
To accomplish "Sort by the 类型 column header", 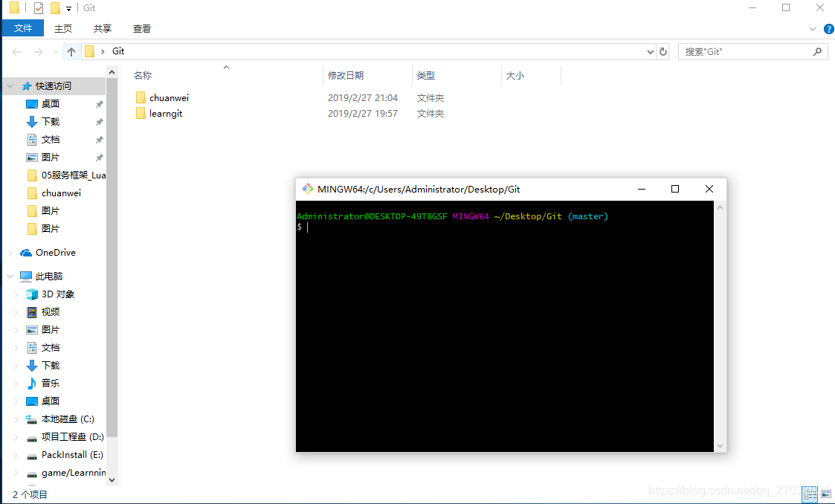I will 425,76.
